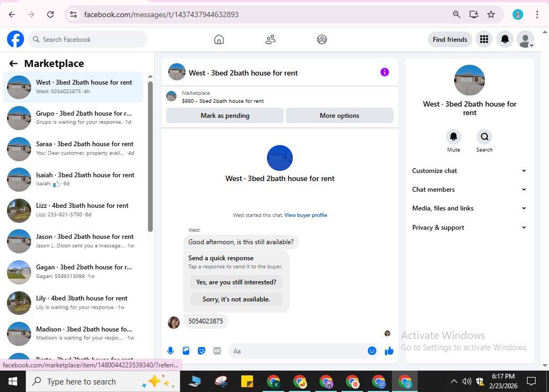Image resolution: width=549 pixels, height=392 pixels.
Task: Open Saraa conversation in list
Action: pos(73,149)
